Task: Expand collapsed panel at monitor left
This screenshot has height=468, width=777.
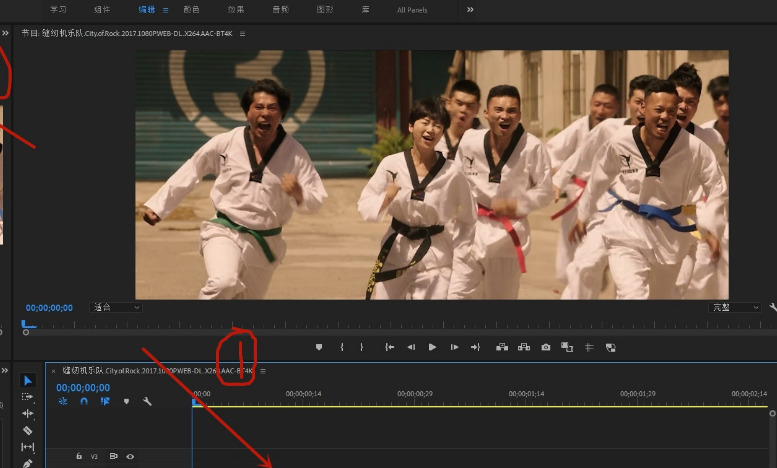Action: click(x=5, y=33)
